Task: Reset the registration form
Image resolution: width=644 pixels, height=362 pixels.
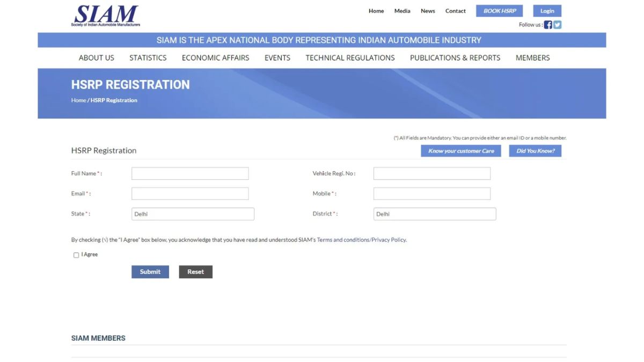Action: pos(195,272)
